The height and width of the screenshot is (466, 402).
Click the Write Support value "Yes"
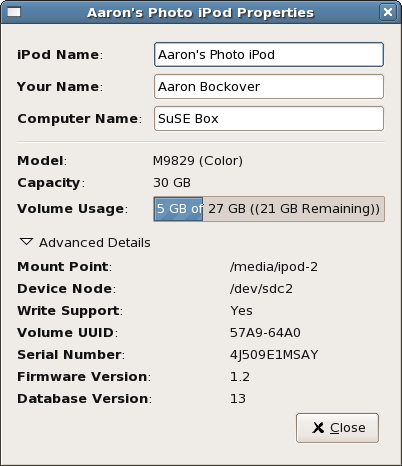pos(241,311)
